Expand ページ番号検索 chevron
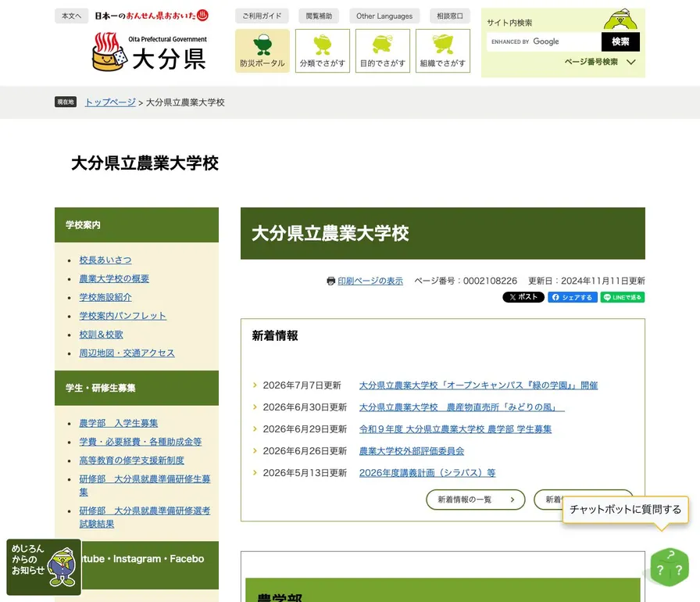 [630, 62]
